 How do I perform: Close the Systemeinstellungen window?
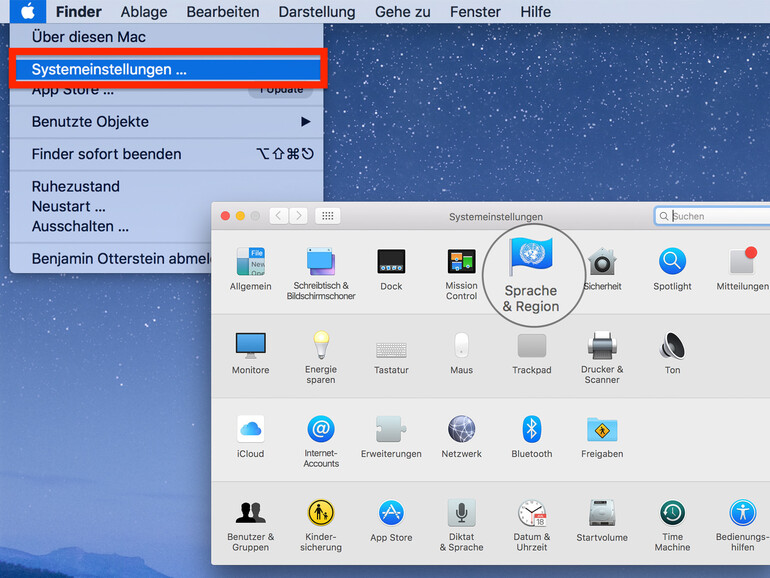point(225,216)
